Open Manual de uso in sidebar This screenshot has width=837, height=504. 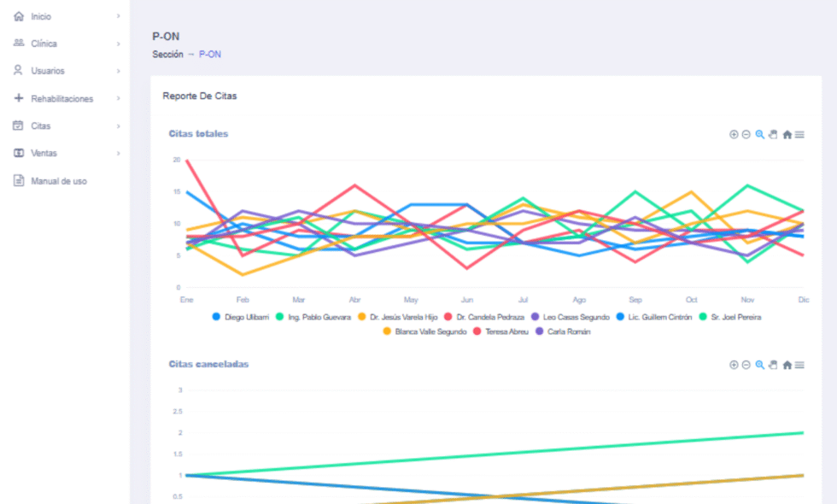coord(58,181)
